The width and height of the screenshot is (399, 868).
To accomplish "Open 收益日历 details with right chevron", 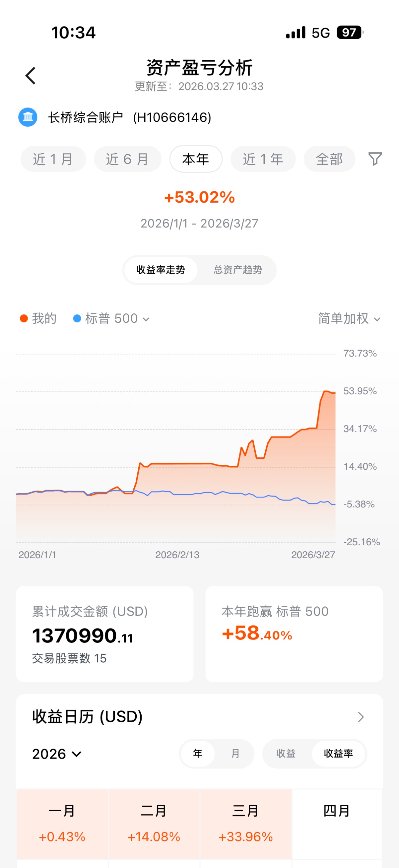I will [361, 717].
